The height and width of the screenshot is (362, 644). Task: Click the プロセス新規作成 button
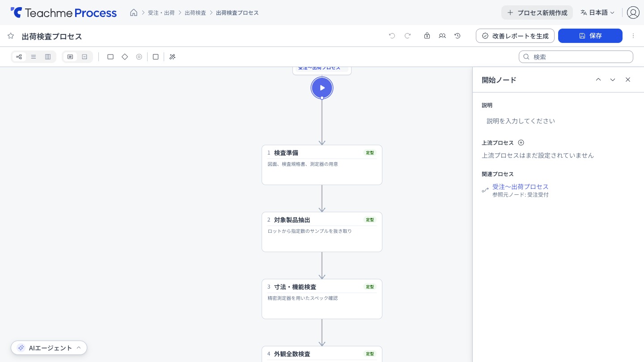point(537,13)
